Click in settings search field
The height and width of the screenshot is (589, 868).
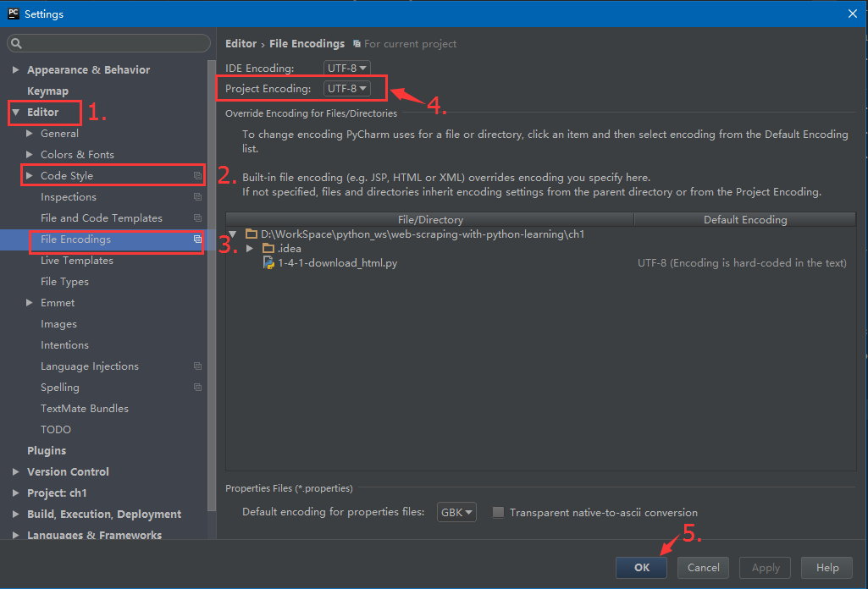(x=108, y=43)
